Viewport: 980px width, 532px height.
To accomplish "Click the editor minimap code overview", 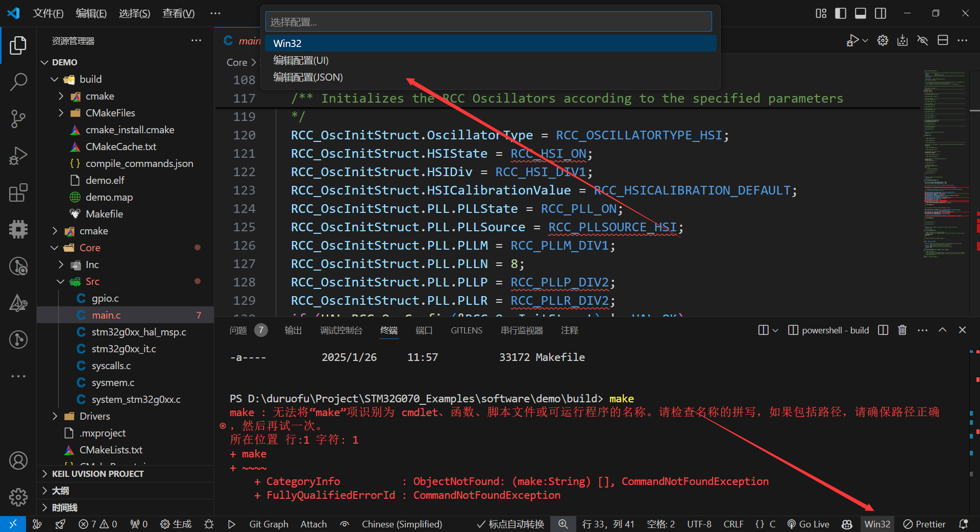I will tap(944, 163).
